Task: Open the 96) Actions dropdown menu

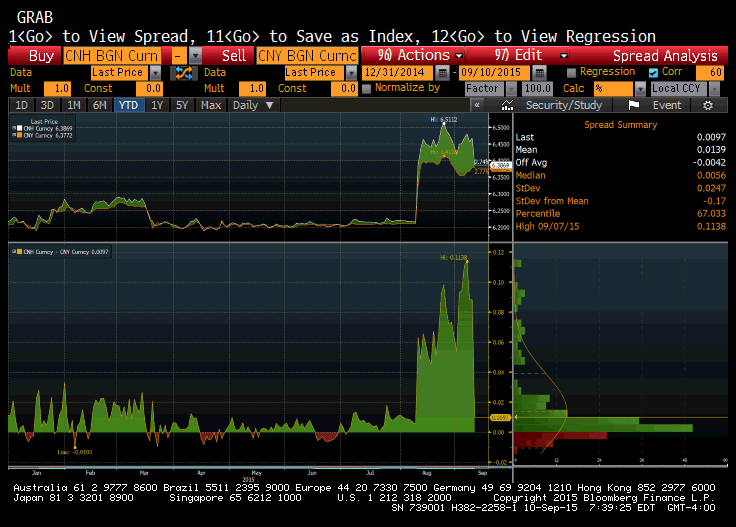Action: [413, 55]
